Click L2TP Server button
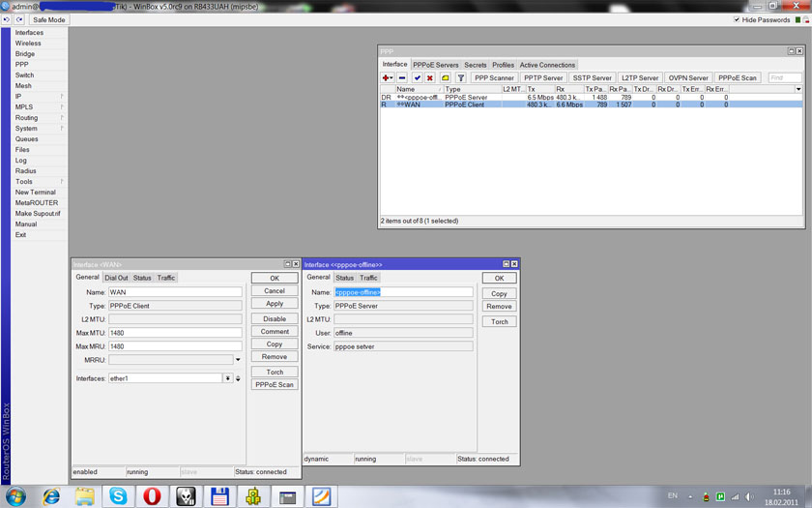 pyautogui.click(x=640, y=77)
